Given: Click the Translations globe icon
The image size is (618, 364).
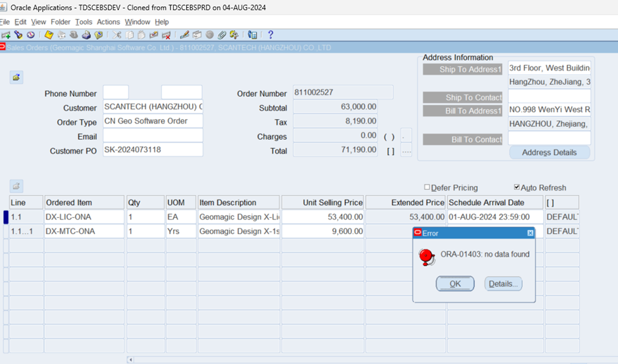Looking at the screenshot, I should (x=210, y=35).
